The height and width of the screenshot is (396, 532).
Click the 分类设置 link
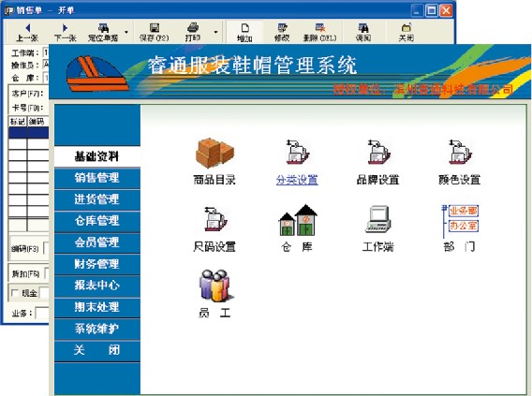(297, 180)
